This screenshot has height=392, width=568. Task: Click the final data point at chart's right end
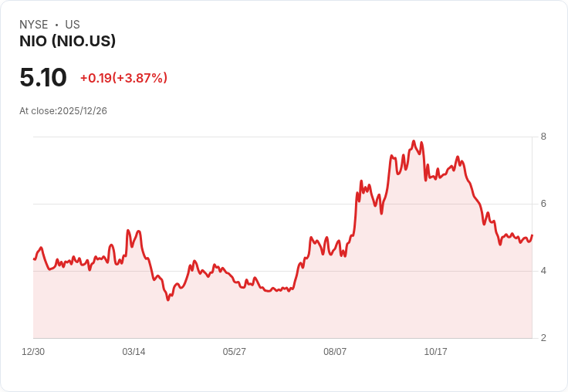(532, 235)
